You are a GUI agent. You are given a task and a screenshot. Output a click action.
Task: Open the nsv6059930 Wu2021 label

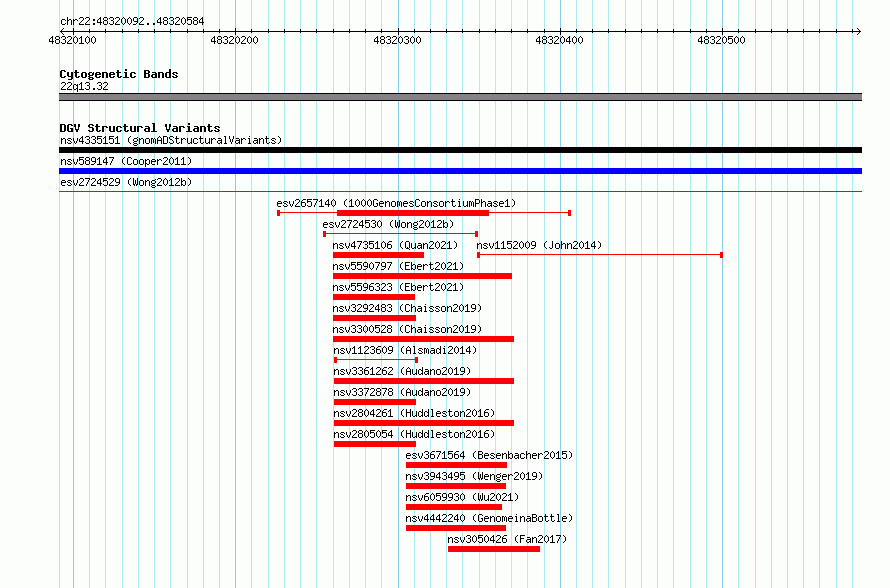(462, 497)
